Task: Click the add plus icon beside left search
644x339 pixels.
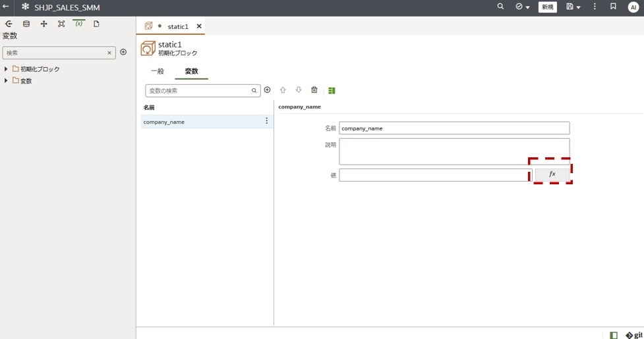Action: tap(123, 52)
